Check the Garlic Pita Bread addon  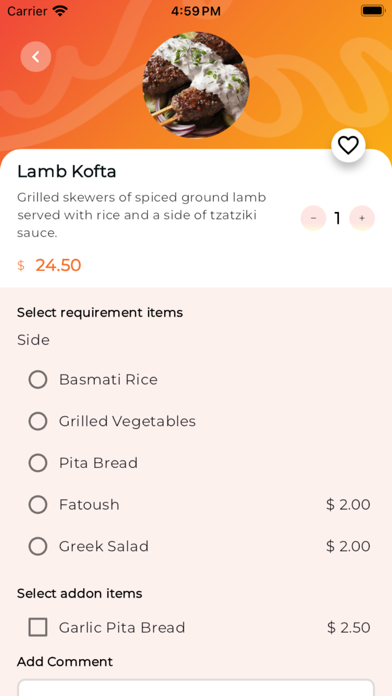(38, 628)
